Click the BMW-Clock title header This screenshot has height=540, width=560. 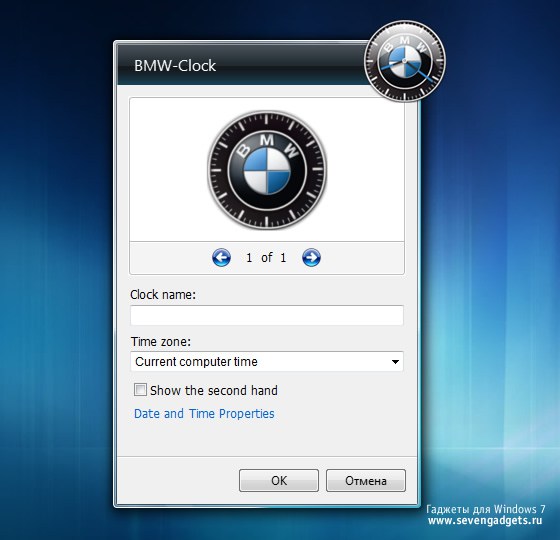pyautogui.click(x=175, y=66)
